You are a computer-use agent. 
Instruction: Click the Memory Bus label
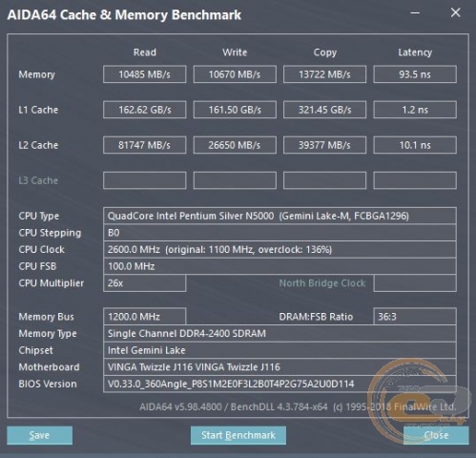pyautogui.click(x=46, y=317)
